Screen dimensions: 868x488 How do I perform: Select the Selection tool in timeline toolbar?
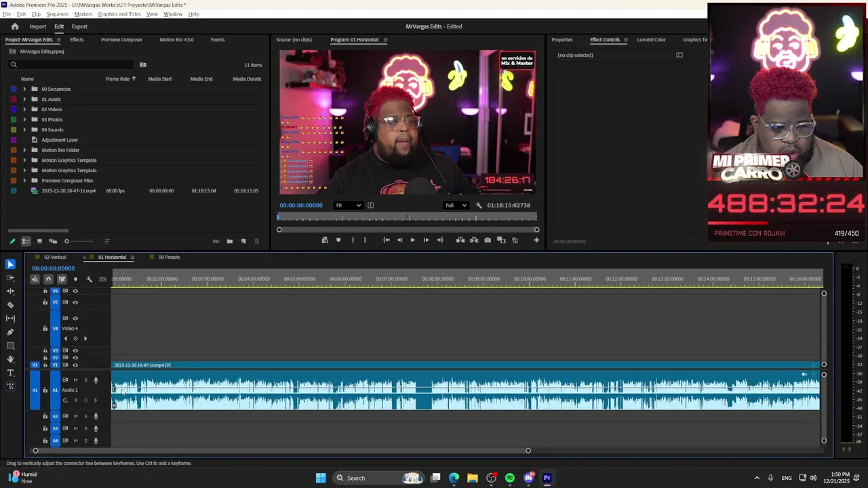(x=10, y=264)
